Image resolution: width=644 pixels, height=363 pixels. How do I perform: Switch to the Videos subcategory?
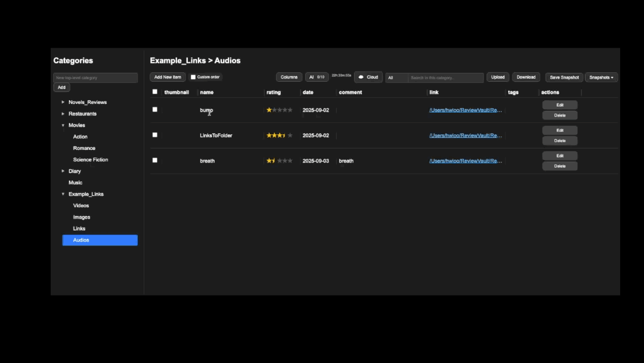pyautogui.click(x=81, y=205)
